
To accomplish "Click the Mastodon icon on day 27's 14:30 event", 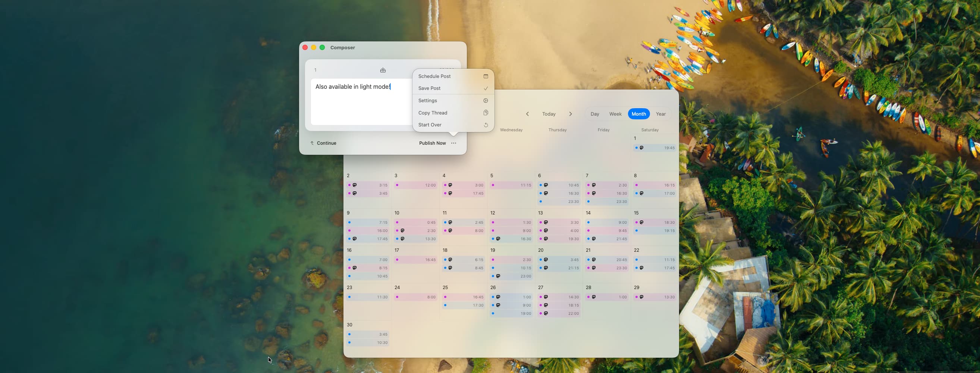I will point(547,297).
